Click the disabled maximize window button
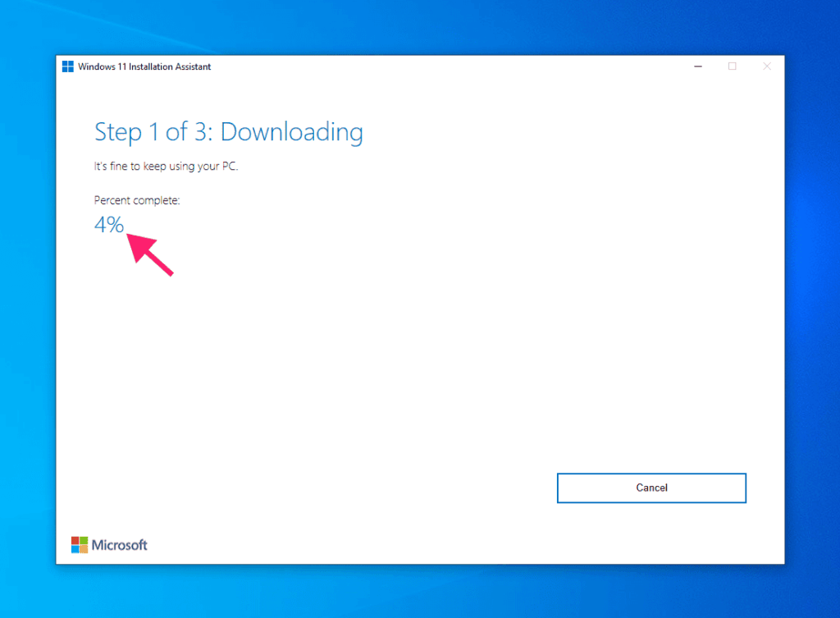 coord(733,66)
